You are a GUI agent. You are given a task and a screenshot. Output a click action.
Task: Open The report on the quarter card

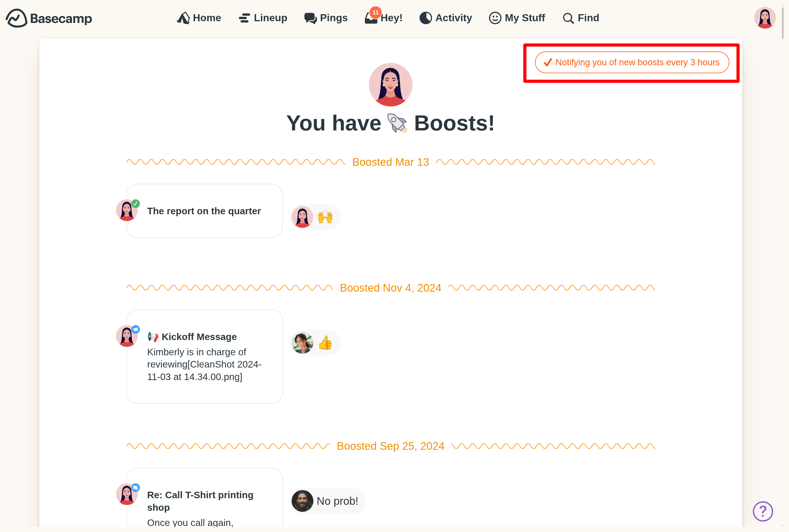pos(204,211)
